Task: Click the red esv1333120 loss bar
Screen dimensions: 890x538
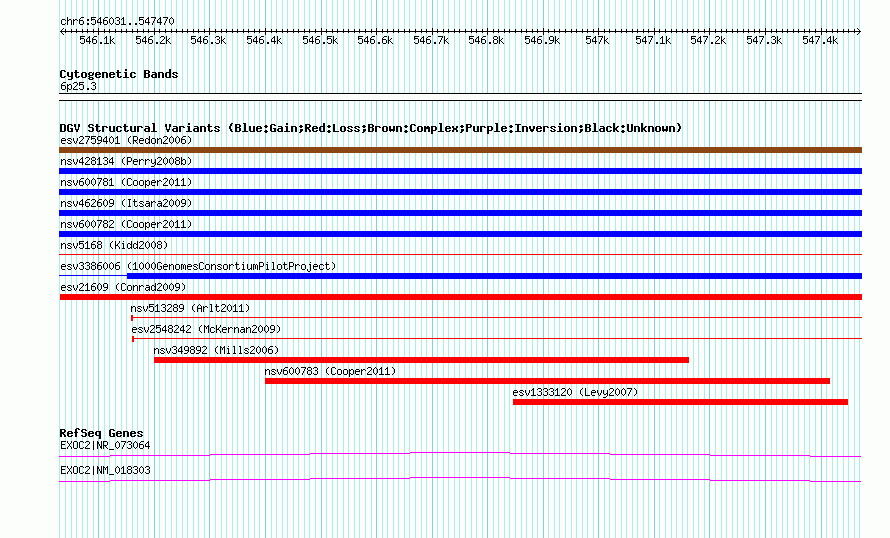Action: point(681,402)
